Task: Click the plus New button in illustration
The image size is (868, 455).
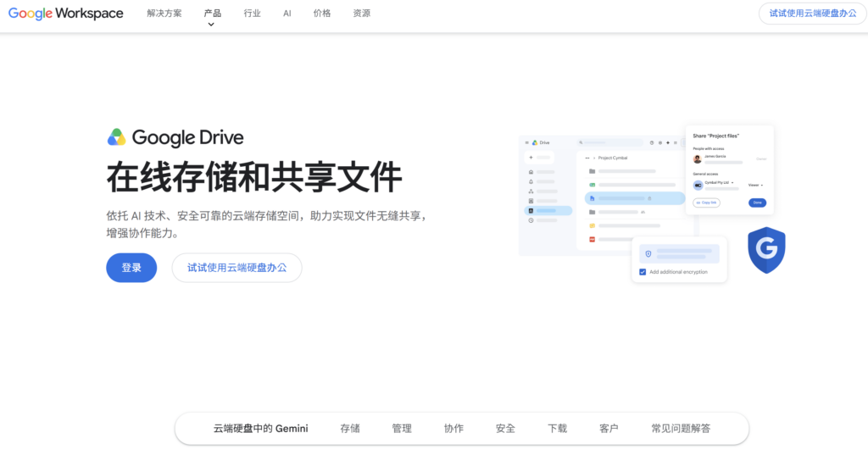Action: [x=538, y=158]
